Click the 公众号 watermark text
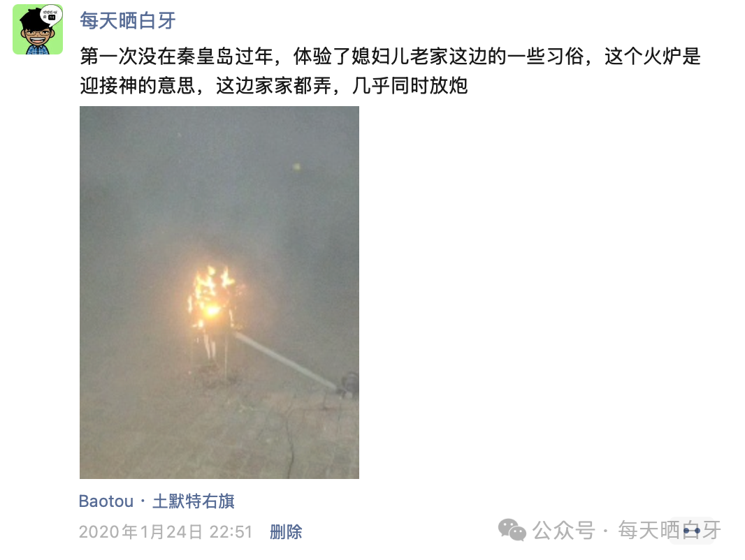This screenshot has height=560, width=745. (x=563, y=530)
